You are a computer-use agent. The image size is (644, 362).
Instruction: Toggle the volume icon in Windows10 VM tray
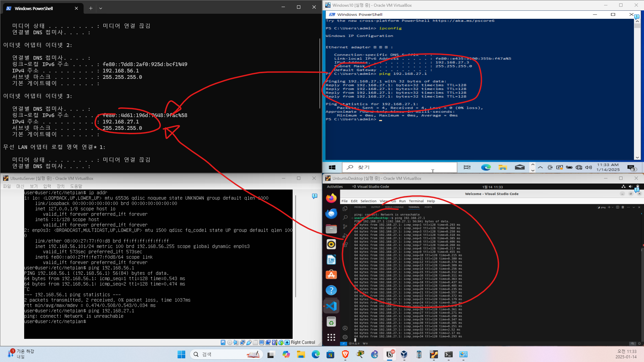click(588, 167)
